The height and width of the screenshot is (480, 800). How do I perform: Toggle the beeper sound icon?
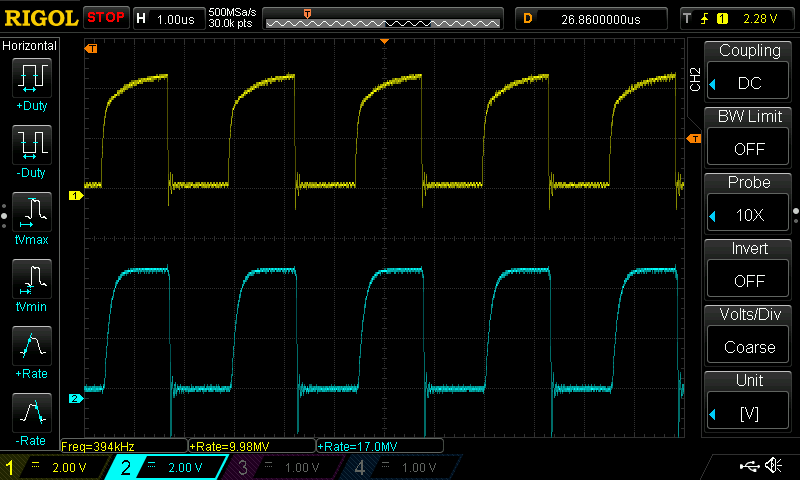click(773, 465)
